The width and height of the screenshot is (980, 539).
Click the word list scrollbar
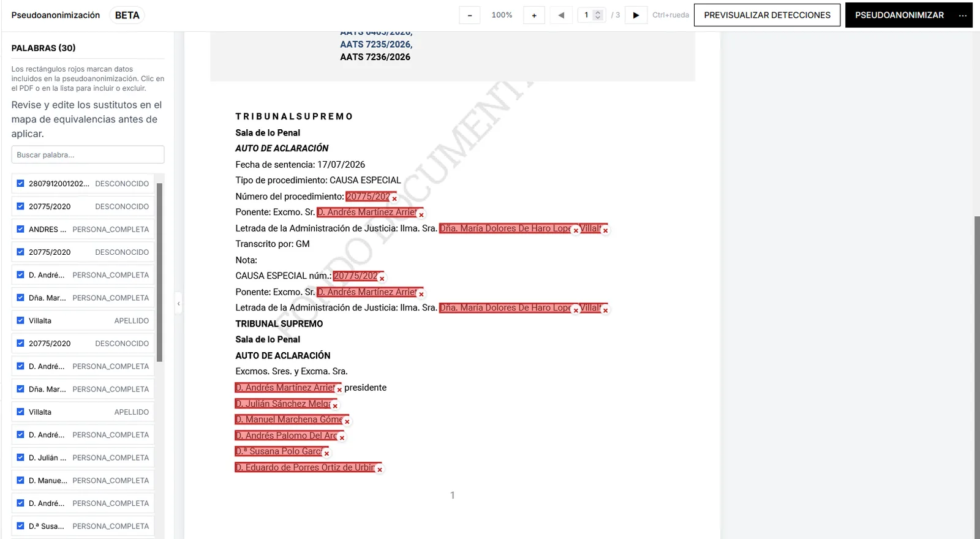coord(159,272)
